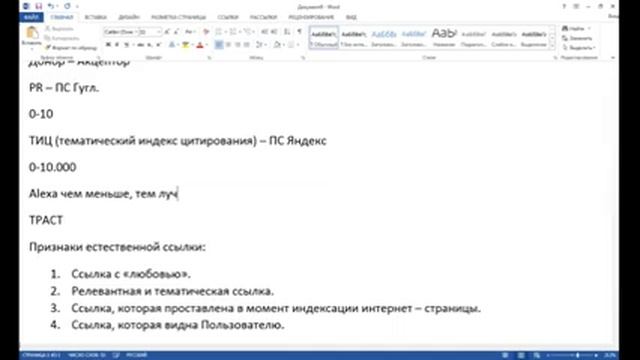
Task: Open the font name combo box
Action: (121, 32)
